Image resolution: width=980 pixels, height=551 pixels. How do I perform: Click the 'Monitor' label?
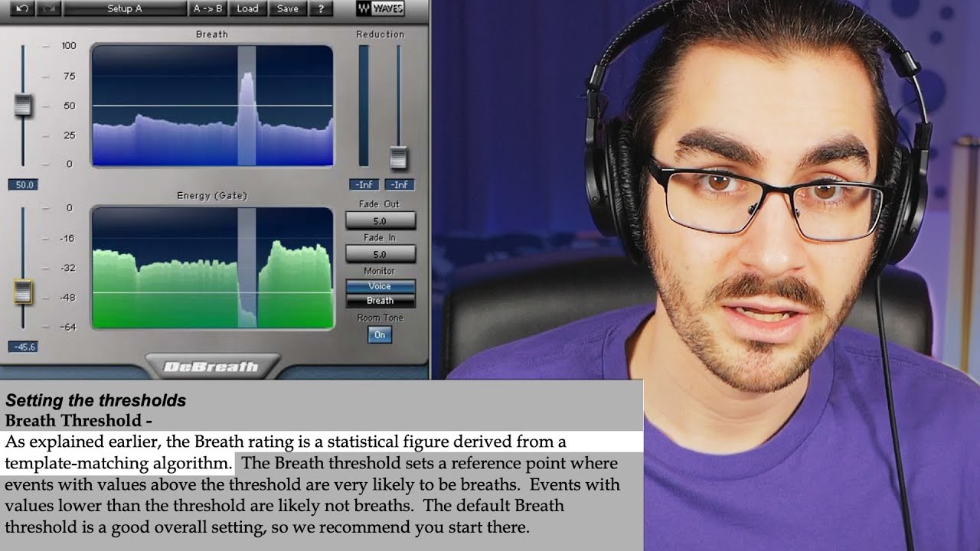(380, 271)
